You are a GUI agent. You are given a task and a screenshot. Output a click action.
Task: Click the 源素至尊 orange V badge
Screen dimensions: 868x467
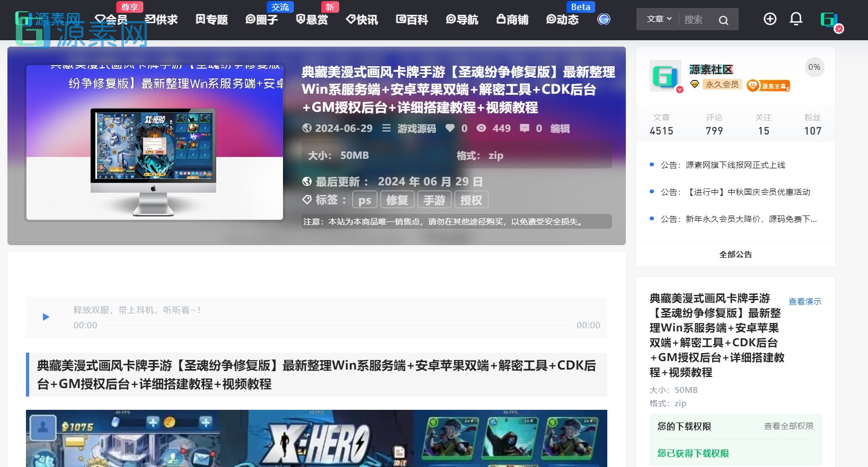768,85
